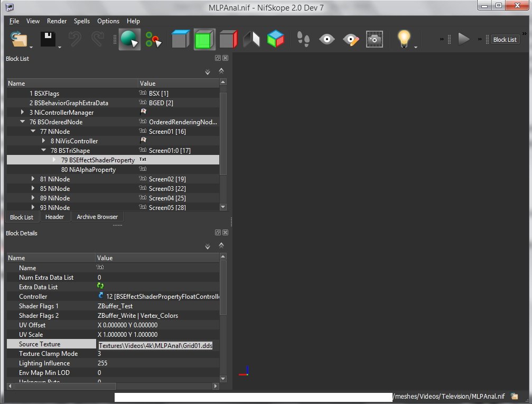Click the Source Texture path field

(x=155, y=345)
